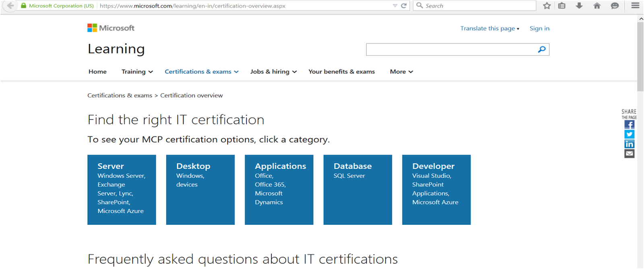Image resolution: width=644 pixels, height=269 pixels.
Task: Share the page on LinkedIn
Action: [630, 144]
